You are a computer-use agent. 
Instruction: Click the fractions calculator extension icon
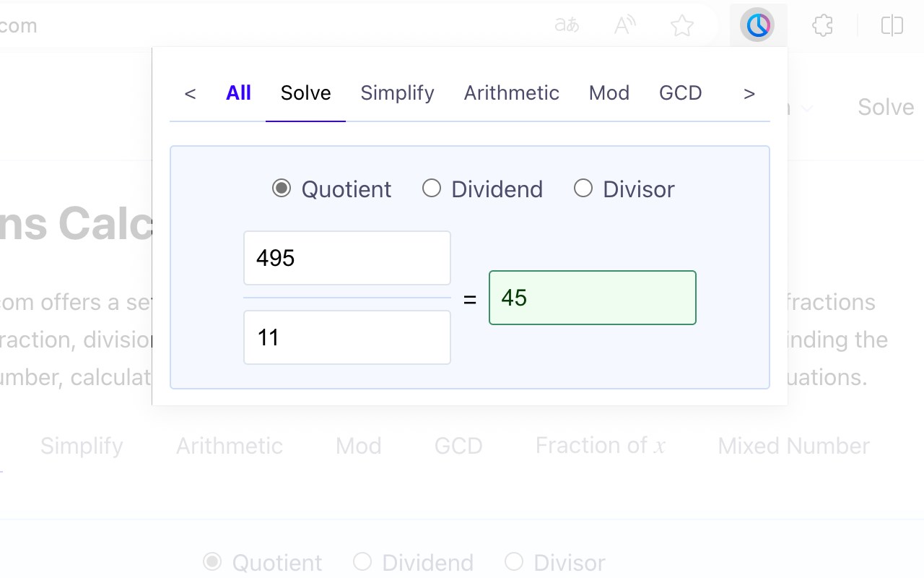757,26
